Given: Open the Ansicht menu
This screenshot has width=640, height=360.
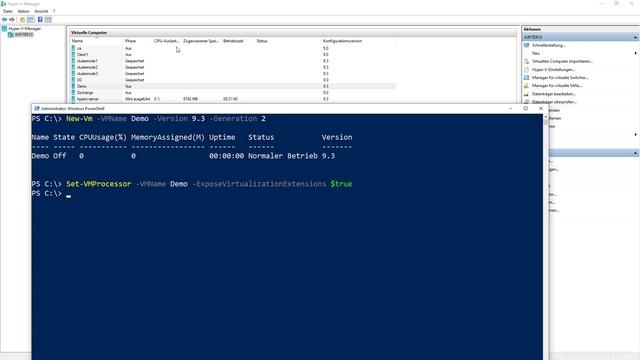Looking at the screenshot, I should [x=41, y=11].
